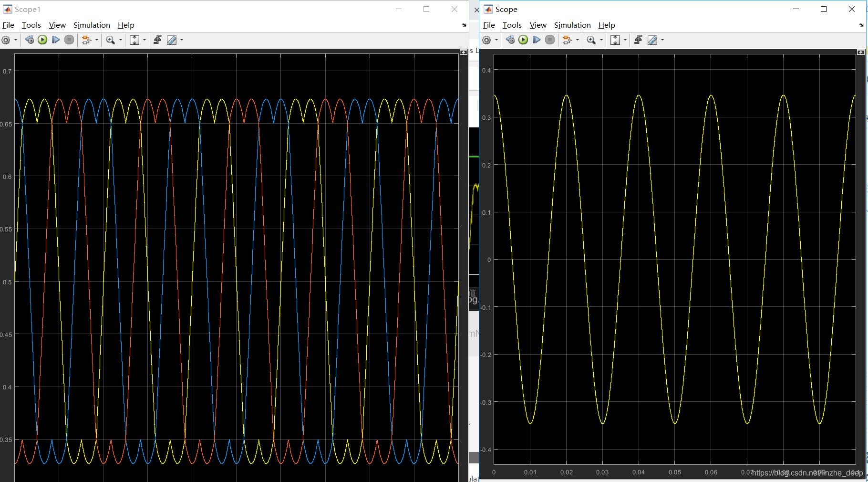Select the Zoom magnifier tool in Scope1

(111, 40)
